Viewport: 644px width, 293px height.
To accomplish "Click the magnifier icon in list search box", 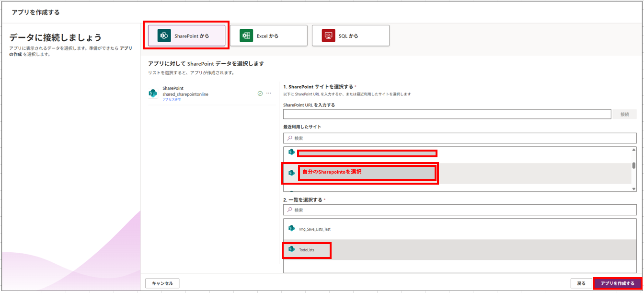I will 289,210.
